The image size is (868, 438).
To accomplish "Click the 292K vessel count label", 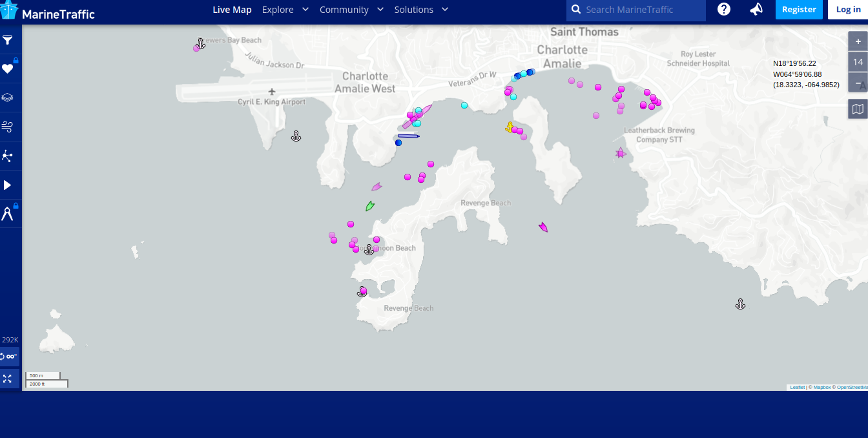I will point(10,340).
